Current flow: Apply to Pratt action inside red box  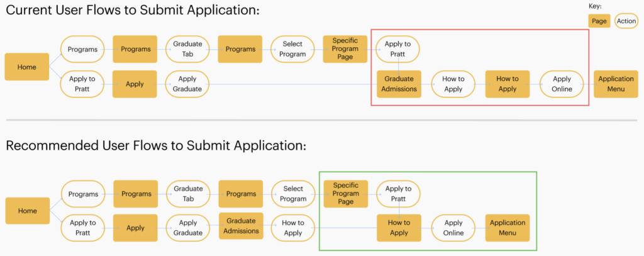[x=398, y=49]
